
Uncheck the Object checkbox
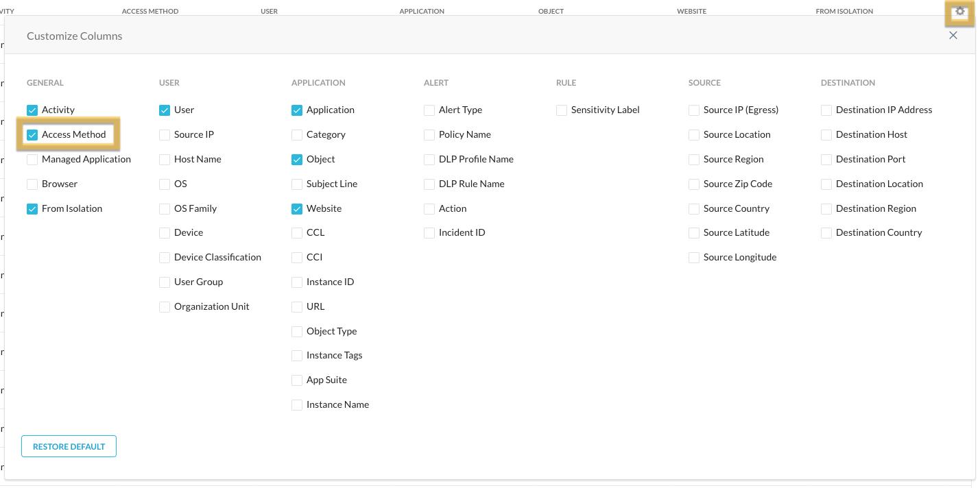[297, 160]
